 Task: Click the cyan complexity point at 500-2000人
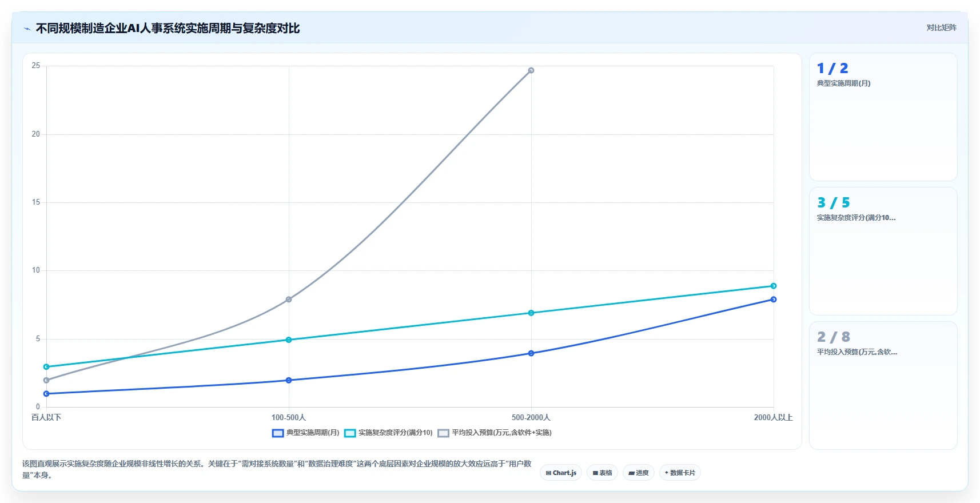click(531, 313)
